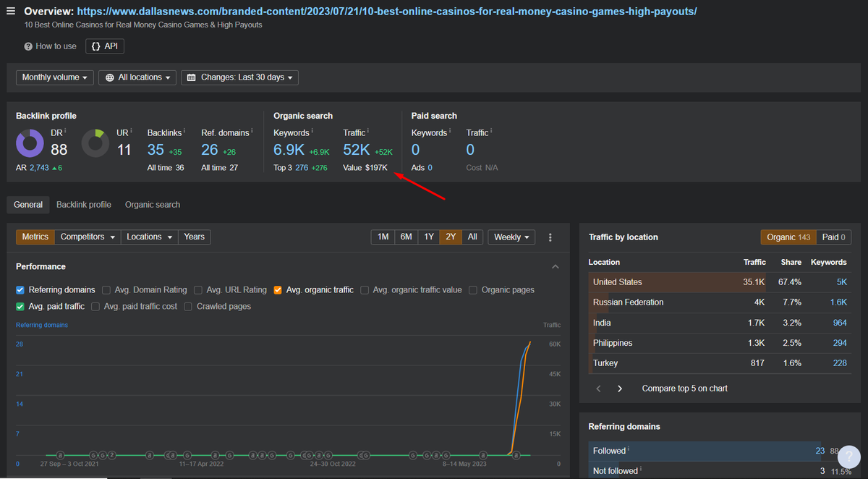Expand the All locations dropdown
The height and width of the screenshot is (479, 868).
137,77
